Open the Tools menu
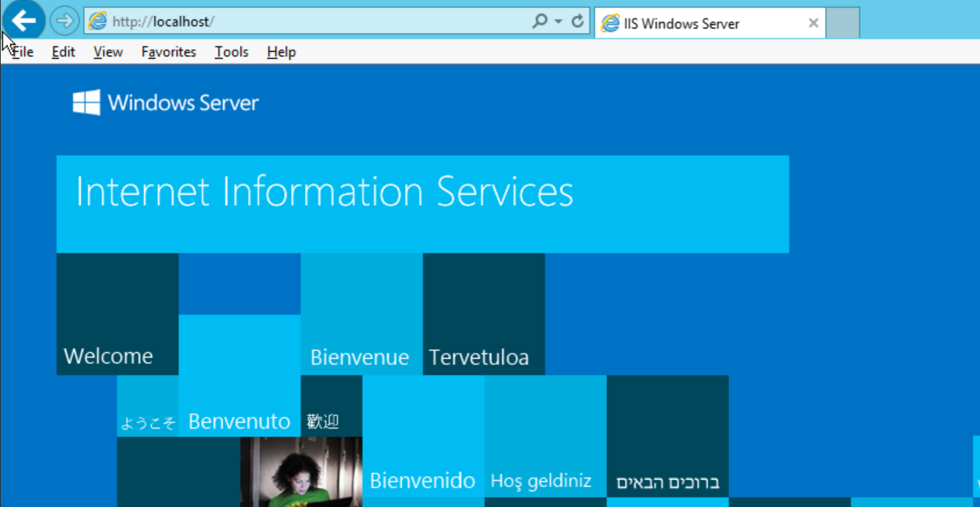The width and height of the screenshot is (980, 507). tap(231, 52)
